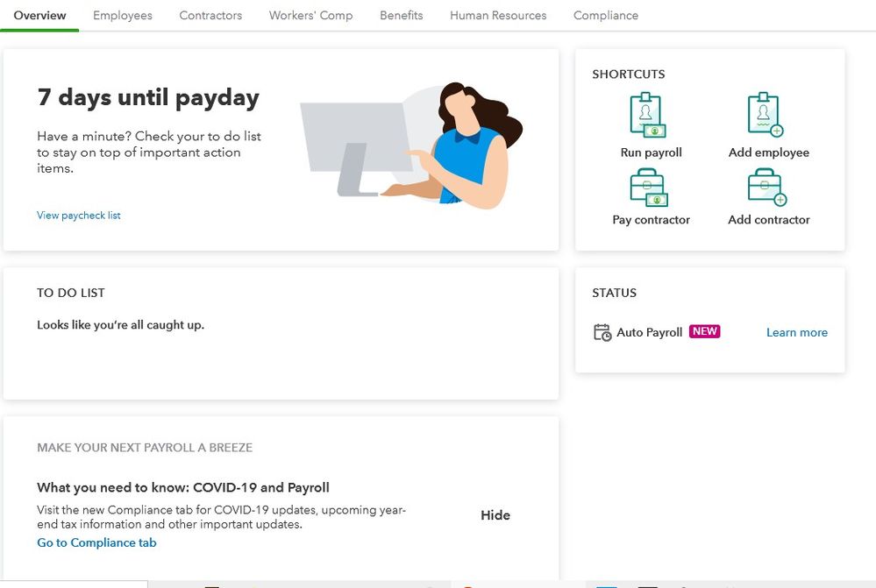Click the Auto Payroll calendar icon
Screen dimensions: 876x588
click(x=602, y=332)
